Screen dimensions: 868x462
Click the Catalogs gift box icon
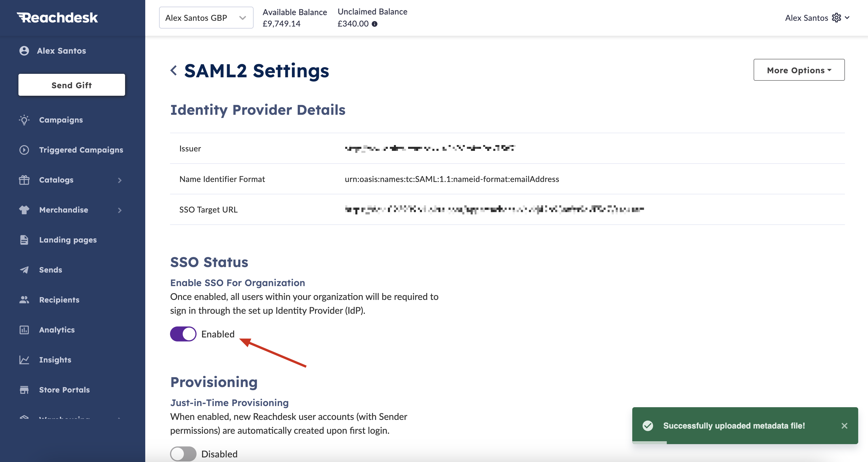coord(24,180)
